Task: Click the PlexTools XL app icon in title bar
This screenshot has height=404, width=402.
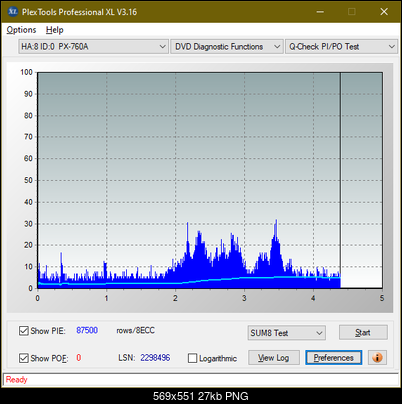Action: point(13,12)
